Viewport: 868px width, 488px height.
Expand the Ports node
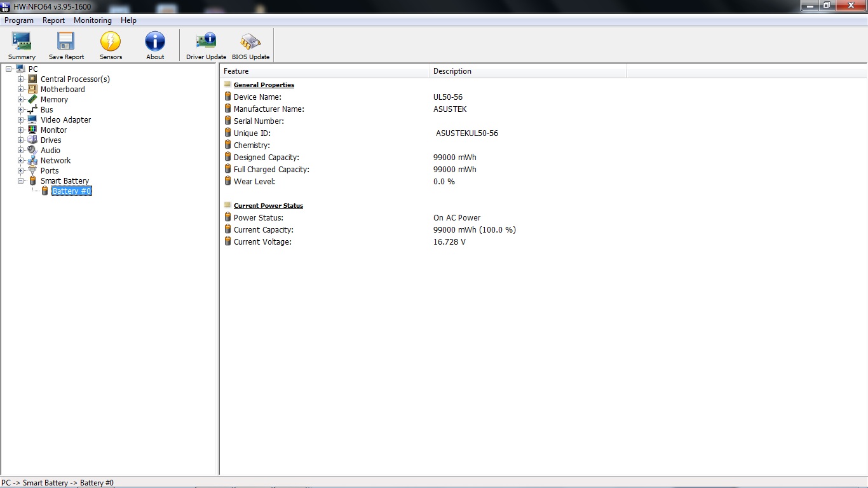20,170
